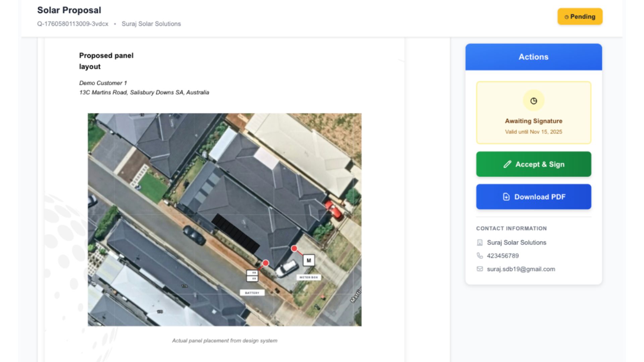
Task: Click the black solar panel array on roof
Action: (236, 234)
